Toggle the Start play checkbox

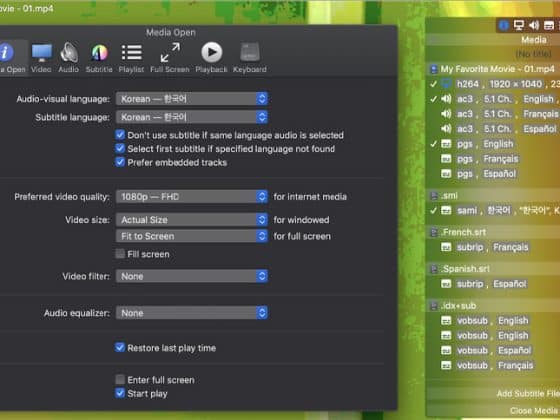[120, 393]
